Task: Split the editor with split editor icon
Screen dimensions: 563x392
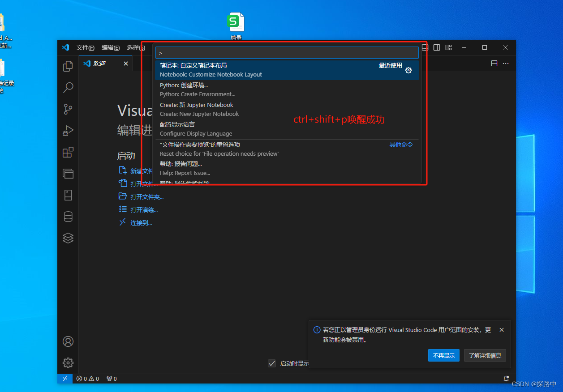Action: (494, 64)
